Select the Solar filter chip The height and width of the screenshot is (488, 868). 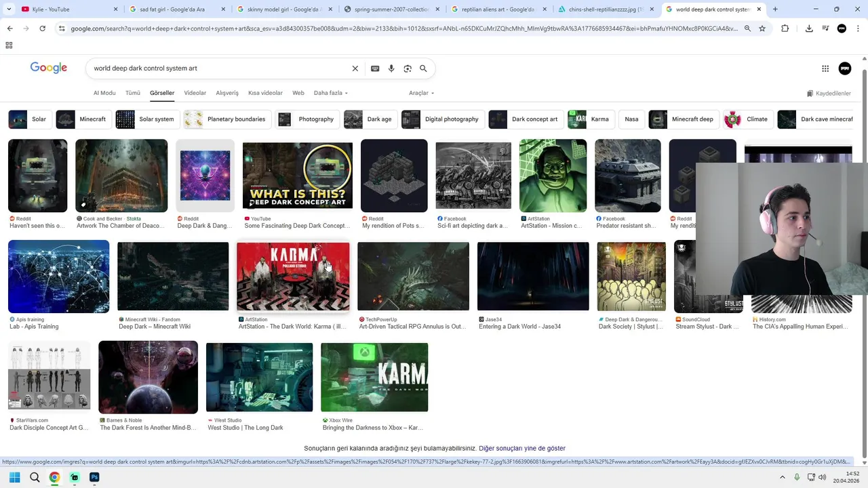(x=28, y=119)
